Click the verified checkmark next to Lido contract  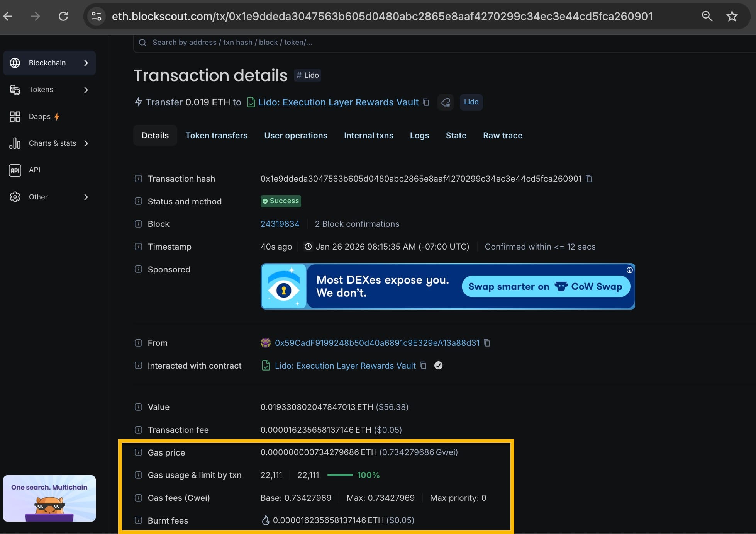[x=439, y=366]
